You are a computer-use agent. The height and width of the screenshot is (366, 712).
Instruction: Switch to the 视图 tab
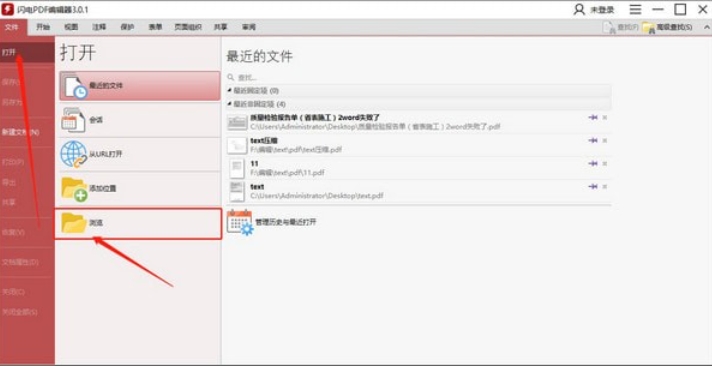[x=71, y=27]
